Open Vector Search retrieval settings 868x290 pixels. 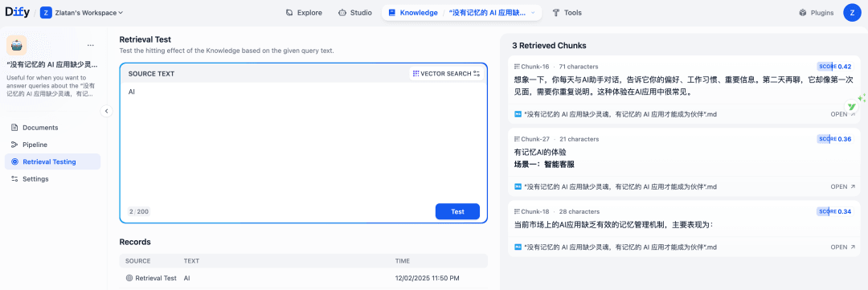pyautogui.click(x=446, y=74)
